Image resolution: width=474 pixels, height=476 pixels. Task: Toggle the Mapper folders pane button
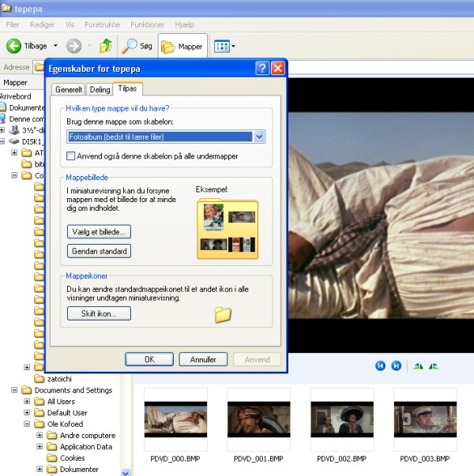click(182, 46)
